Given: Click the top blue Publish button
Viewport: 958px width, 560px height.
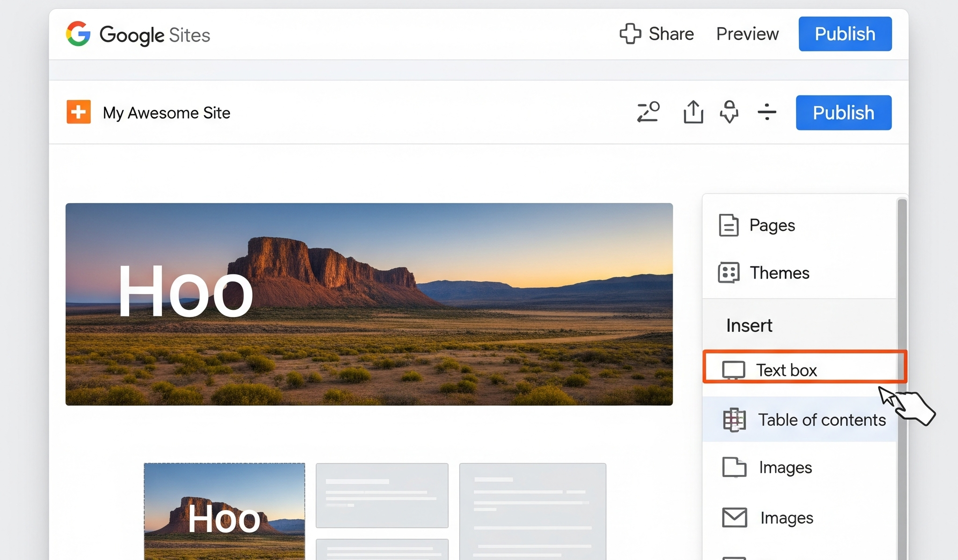Looking at the screenshot, I should coord(845,34).
